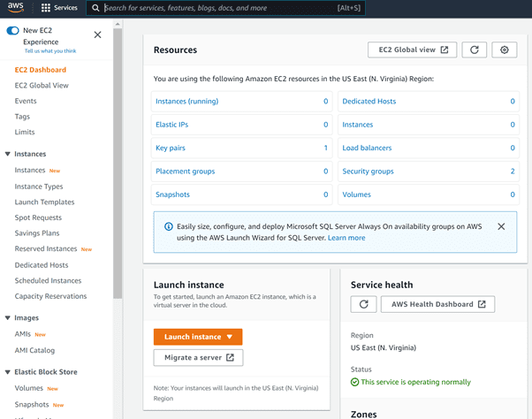Open Volumes resource card link
This screenshot has width=532, height=419.
[356, 194]
